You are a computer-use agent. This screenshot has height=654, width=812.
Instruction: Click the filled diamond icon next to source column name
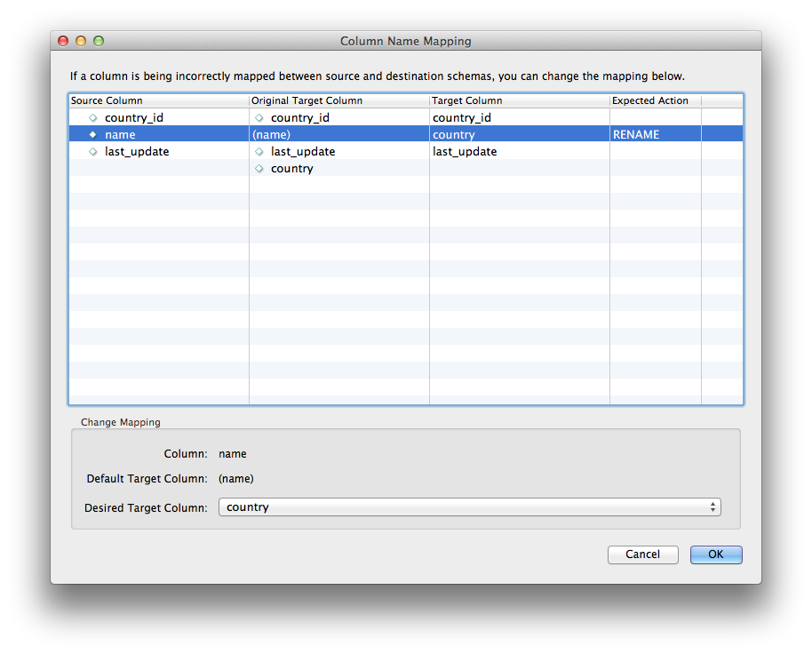[92, 134]
